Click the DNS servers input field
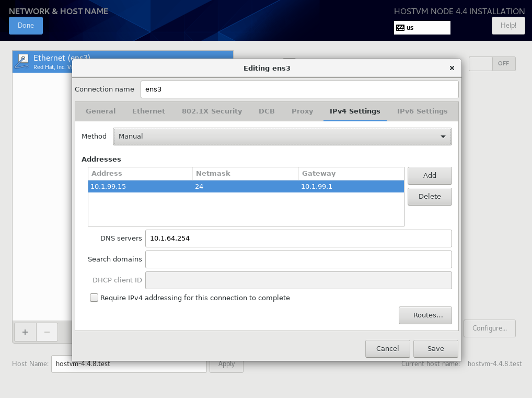The image size is (532, 398). [x=298, y=238]
